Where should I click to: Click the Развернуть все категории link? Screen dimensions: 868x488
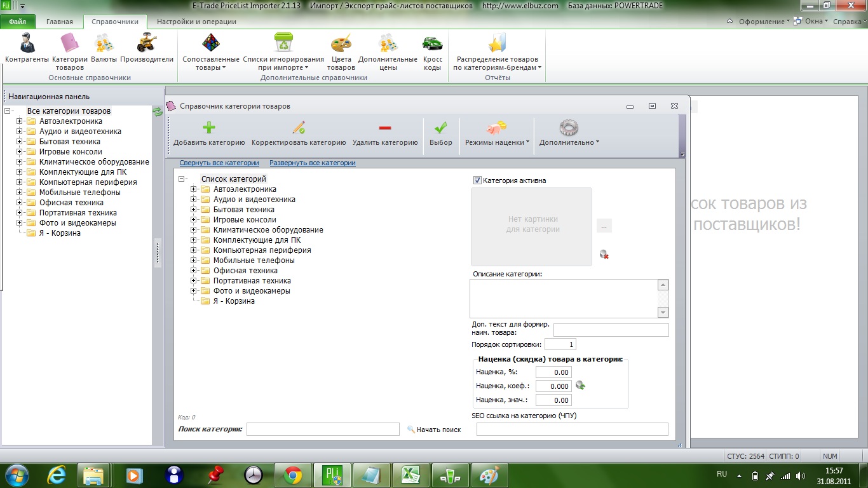pyautogui.click(x=313, y=163)
